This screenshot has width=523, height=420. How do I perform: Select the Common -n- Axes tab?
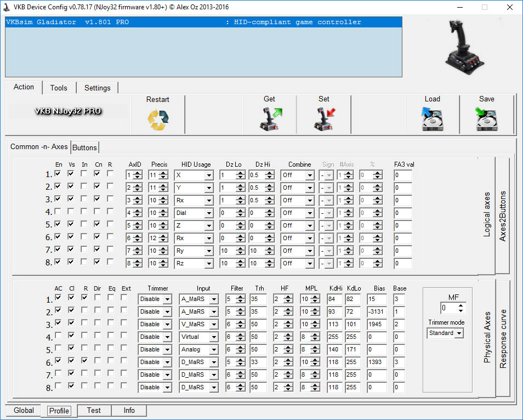(39, 147)
